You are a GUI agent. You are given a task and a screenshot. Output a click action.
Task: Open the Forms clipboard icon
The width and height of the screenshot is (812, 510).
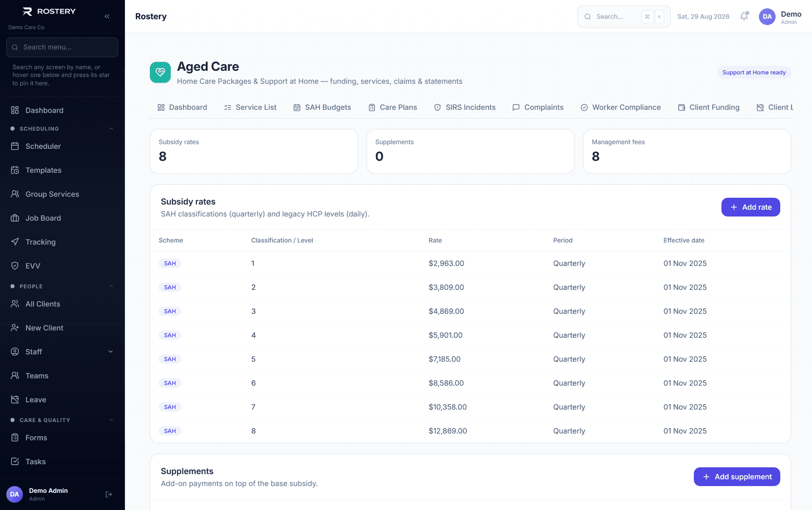point(15,438)
